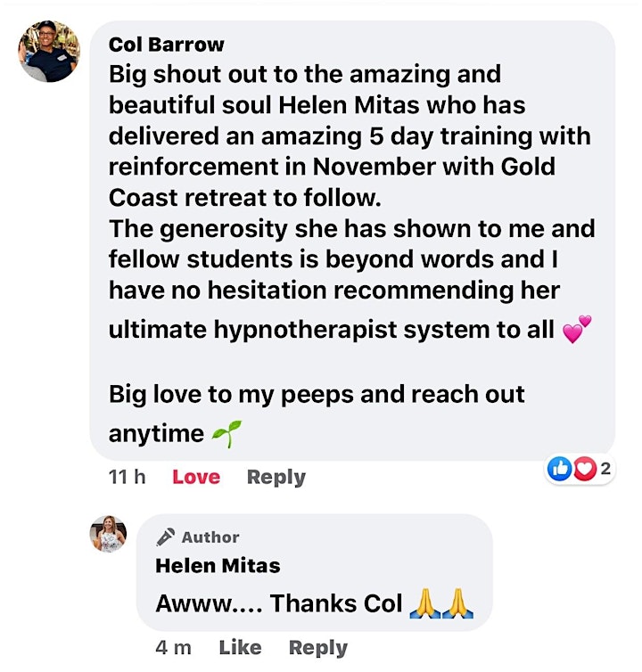Open Col Barrow's profile picture
642x672 pixels.
tap(49, 51)
